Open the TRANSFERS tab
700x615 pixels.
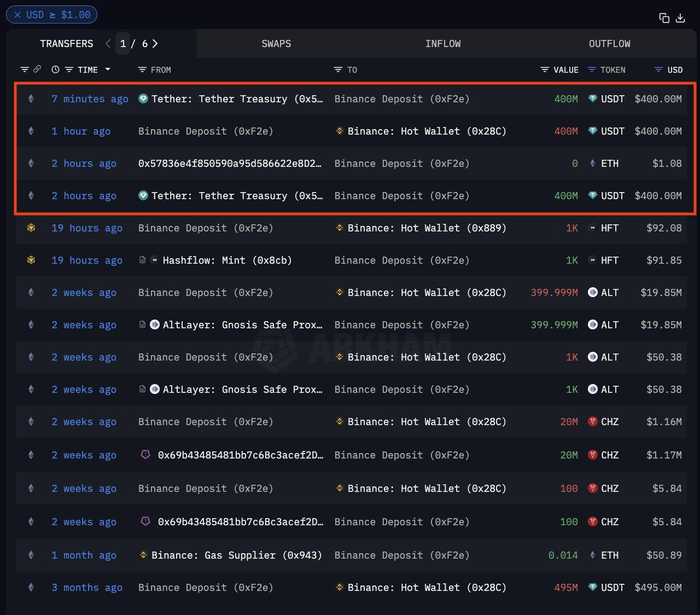click(67, 44)
